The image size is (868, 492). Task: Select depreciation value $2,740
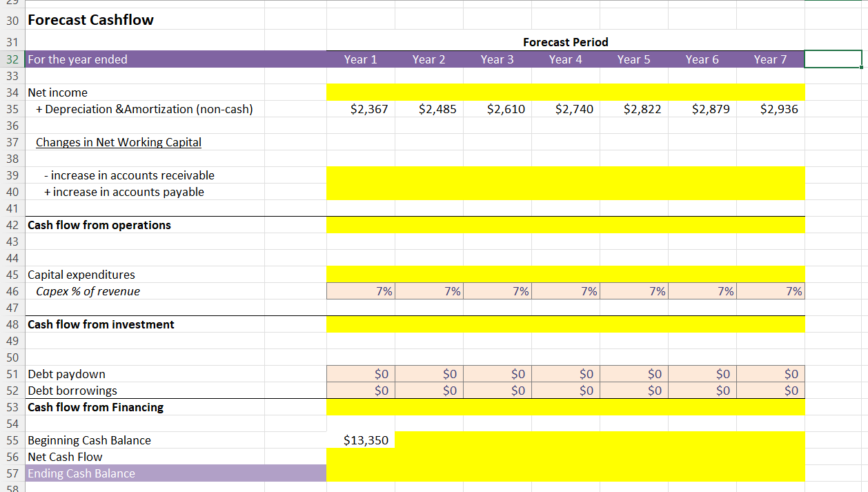coord(565,109)
